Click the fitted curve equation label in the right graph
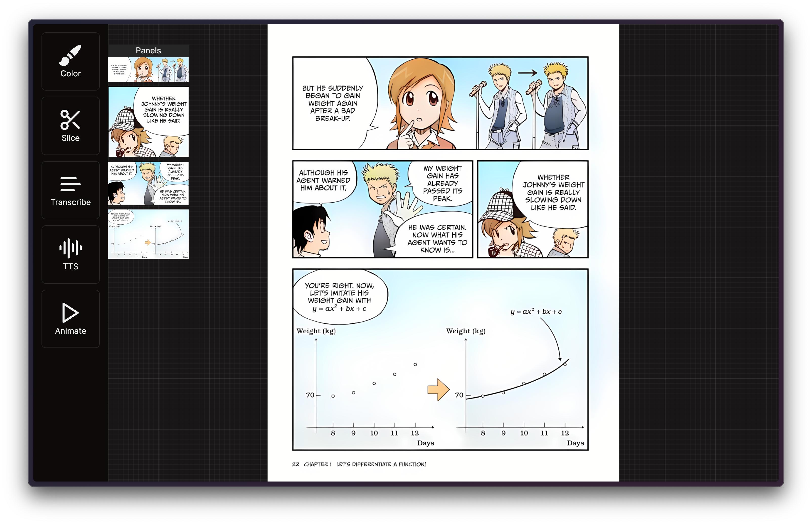 [536, 312]
